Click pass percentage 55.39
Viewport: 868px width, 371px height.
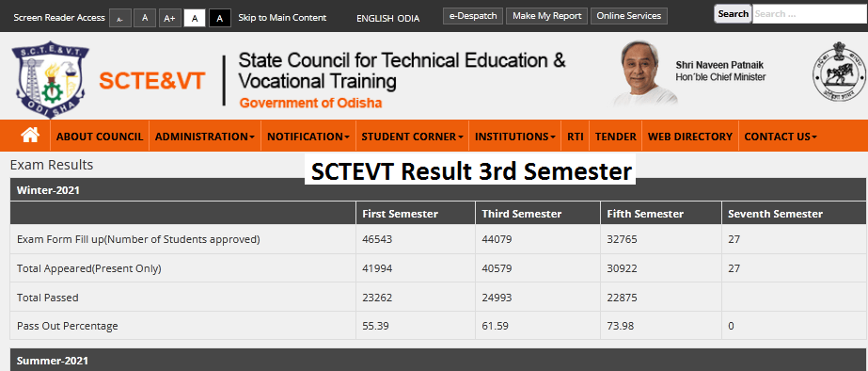tap(375, 326)
